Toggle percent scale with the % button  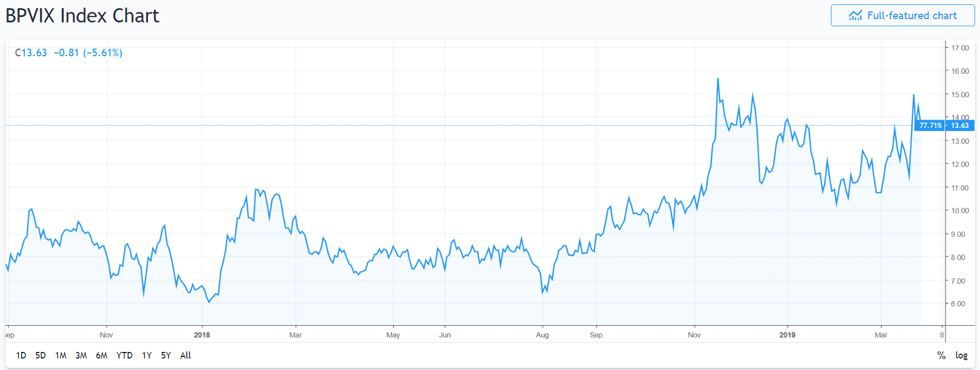tap(941, 355)
